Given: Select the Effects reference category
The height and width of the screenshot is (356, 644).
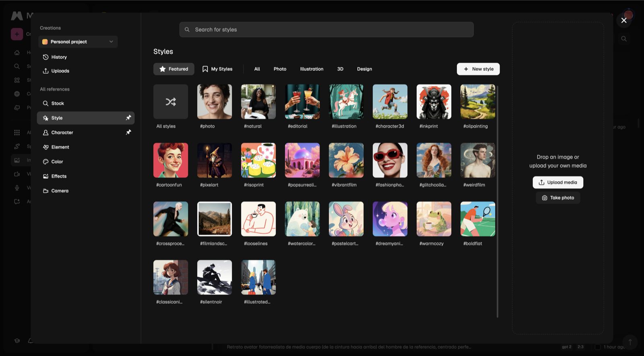Looking at the screenshot, I should pos(86,176).
